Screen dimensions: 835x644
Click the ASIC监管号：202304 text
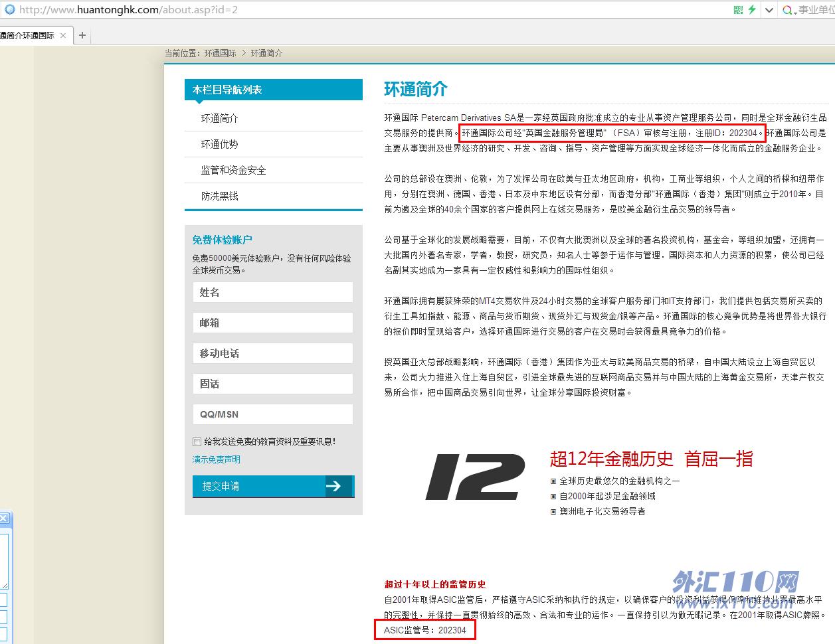(x=425, y=630)
